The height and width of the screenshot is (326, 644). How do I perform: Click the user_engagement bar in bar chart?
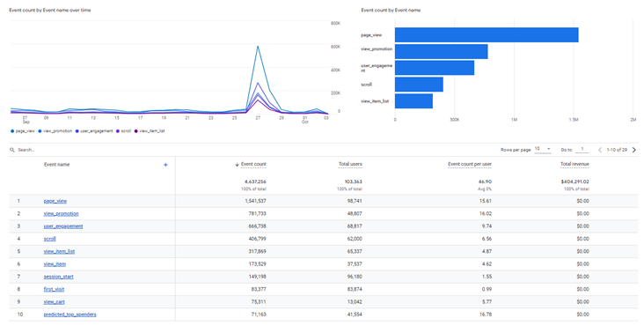435,68
